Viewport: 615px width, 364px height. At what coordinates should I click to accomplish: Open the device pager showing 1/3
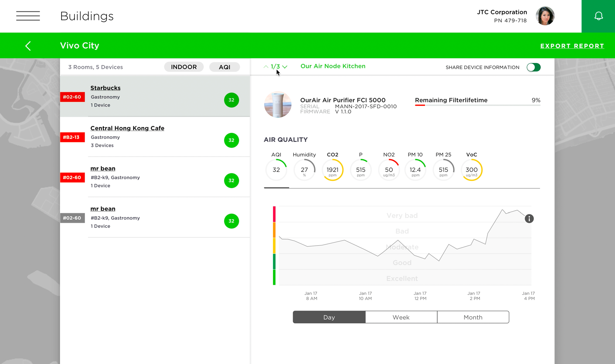pos(275,66)
